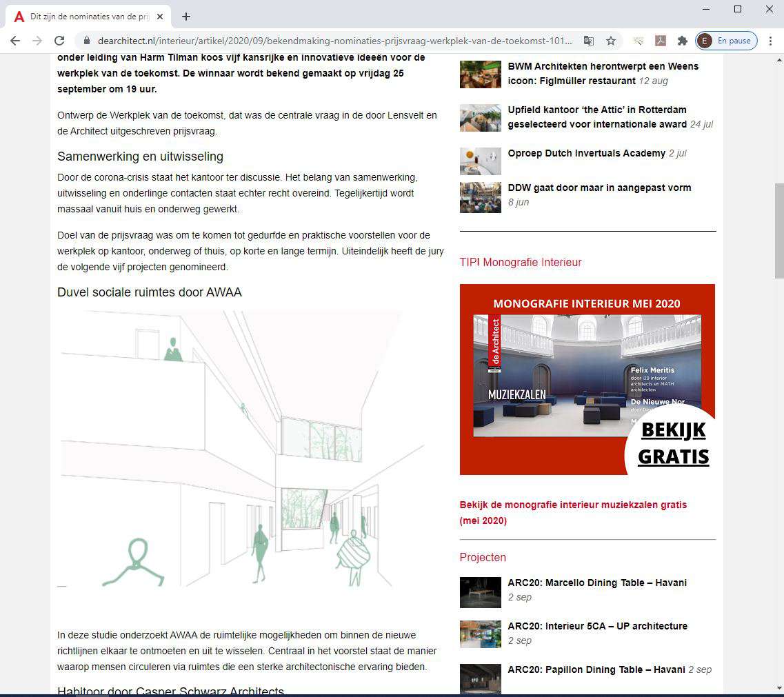The height and width of the screenshot is (697, 784).
Task: View site info via padlock icon
Action: [x=87, y=41]
